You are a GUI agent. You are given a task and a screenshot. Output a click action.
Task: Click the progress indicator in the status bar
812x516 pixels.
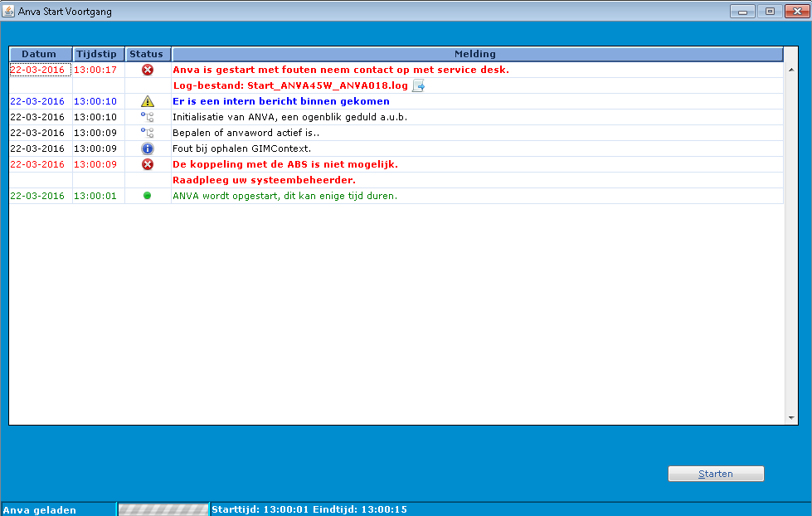163,509
